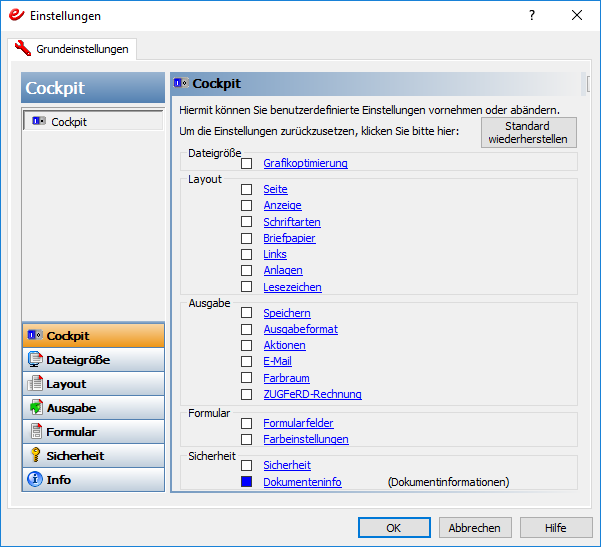The width and height of the screenshot is (601, 547).
Task: Select the Cockpit sidebar section
Action: pos(94,335)
